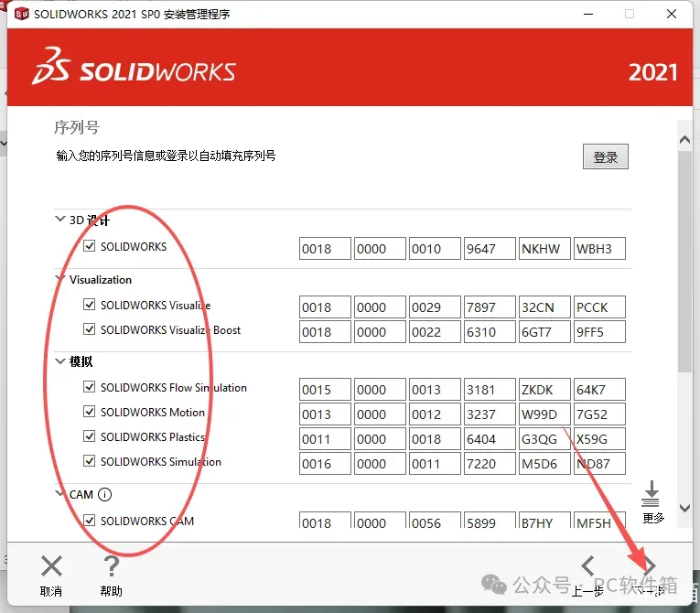Click Motion serial field 7G52

[x=599, y=414]
